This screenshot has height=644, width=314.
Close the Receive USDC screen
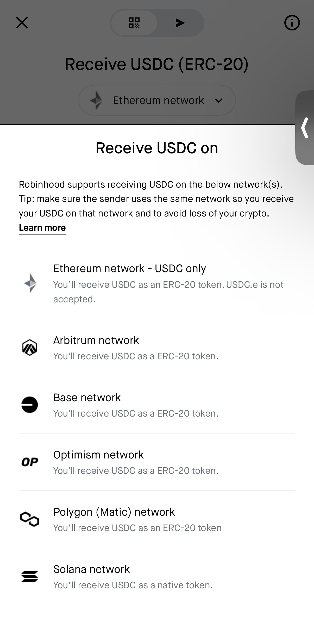click(x=22, y=23)
